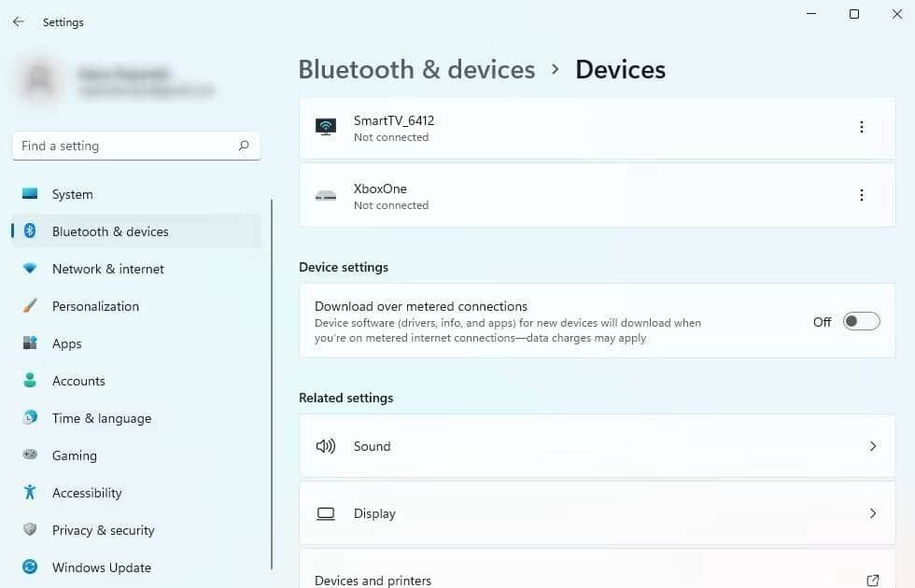Open Personalization settings via paintbrush icon
Image resolution: width=915 pixels, height=588 pixels.
31,306
